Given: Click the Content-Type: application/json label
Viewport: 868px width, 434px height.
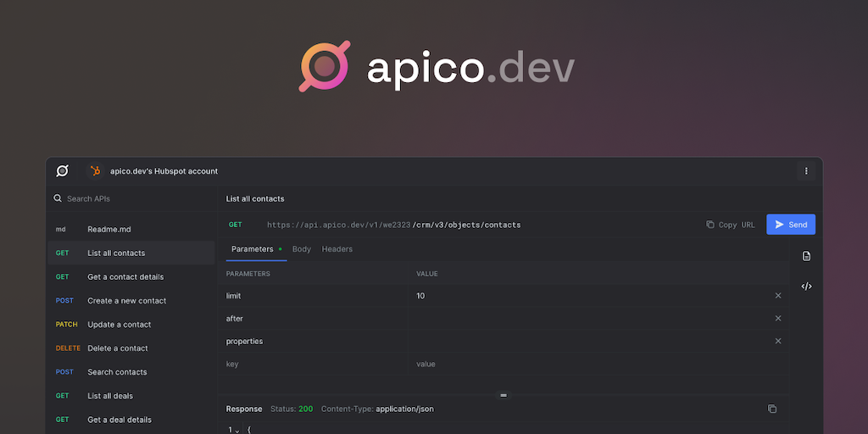Looking at the screenshot, I should [x=377, y=409].
